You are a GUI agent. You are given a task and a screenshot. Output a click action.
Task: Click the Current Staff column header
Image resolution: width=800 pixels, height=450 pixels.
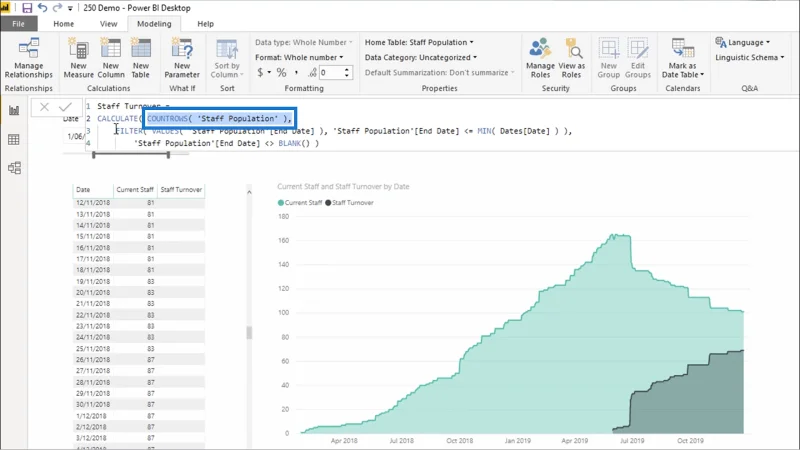click(x=135, y=190)
